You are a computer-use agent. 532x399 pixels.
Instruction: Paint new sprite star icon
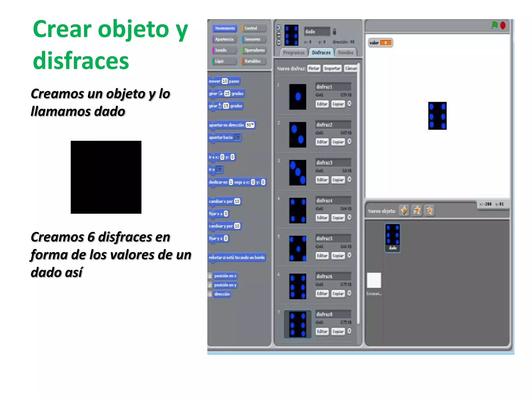404,210
